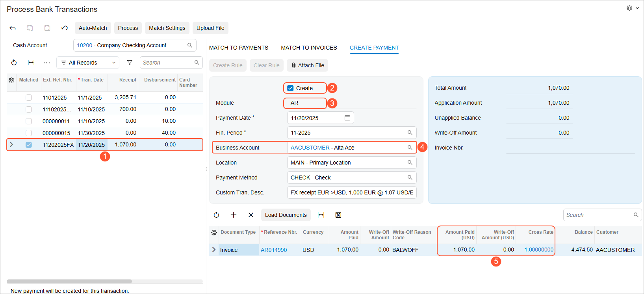Check Matched box for row 000000011

coord(29,121)
